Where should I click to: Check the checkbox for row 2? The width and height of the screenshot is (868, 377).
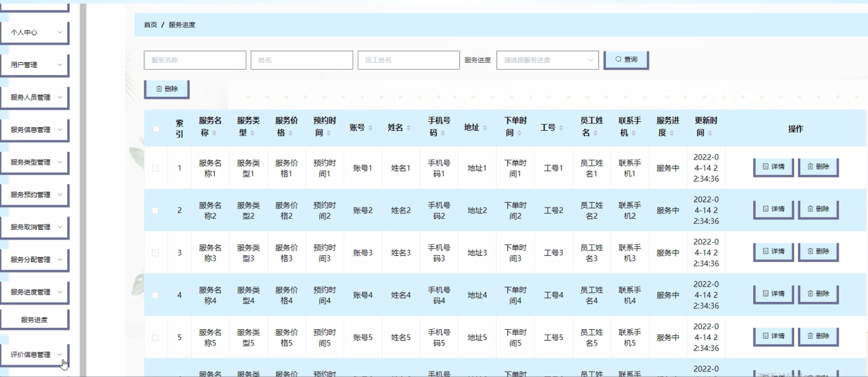[156, 210]
